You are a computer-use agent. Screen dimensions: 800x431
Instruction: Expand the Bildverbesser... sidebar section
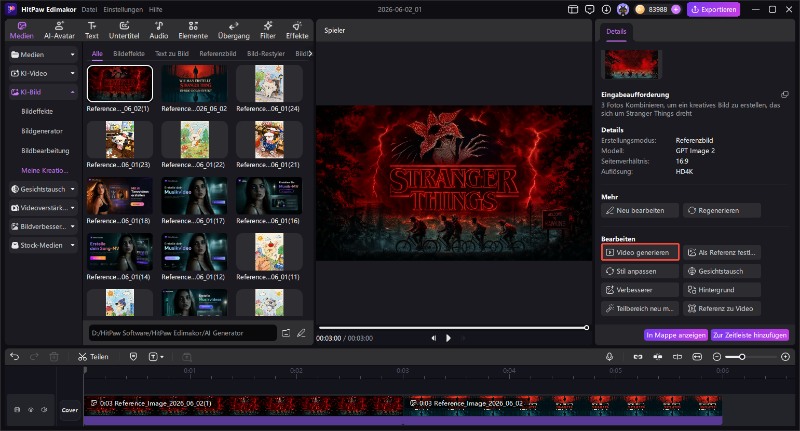click(43, 226)
